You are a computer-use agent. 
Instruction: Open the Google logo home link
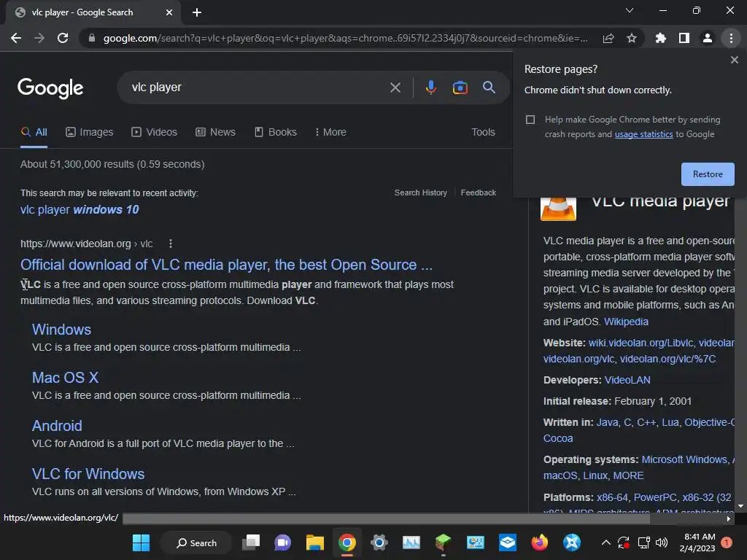tap(50, 88)
